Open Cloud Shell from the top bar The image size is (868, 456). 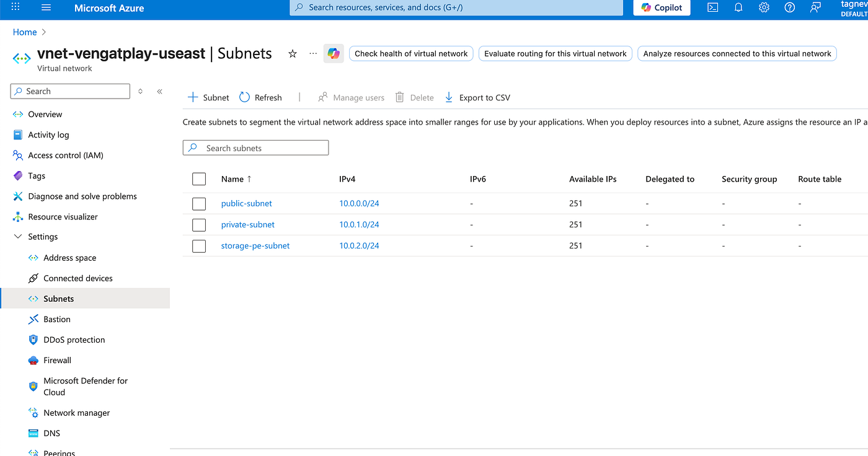[x=713, y=7]
